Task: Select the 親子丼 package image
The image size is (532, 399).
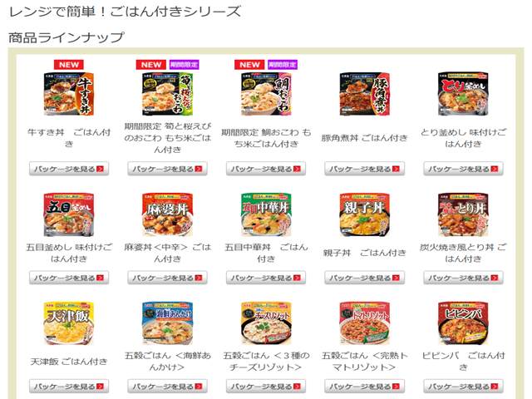Action: point(365,214)
